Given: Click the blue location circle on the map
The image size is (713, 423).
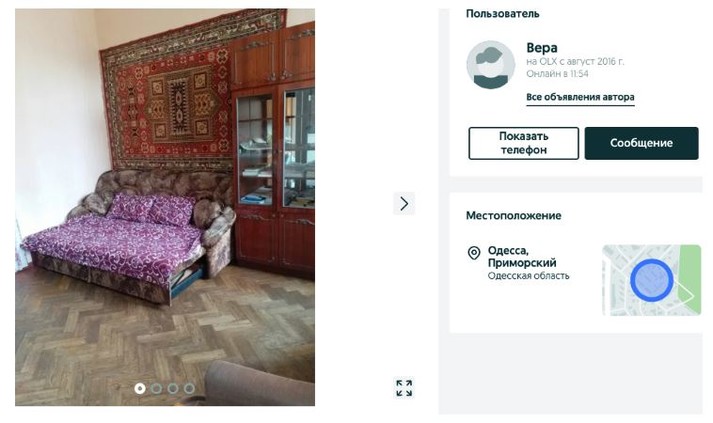Looking at the screenshot, I should [x=652, y=280].
